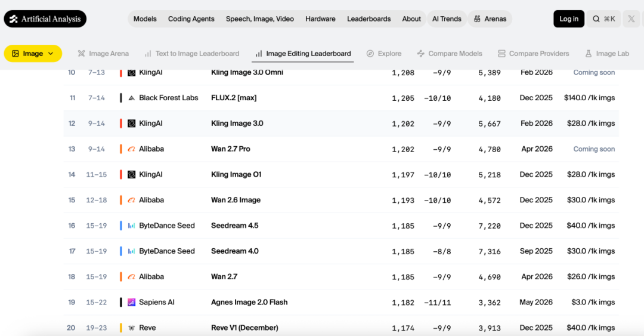
Task: Open the About menu
Action: point(411,19)
